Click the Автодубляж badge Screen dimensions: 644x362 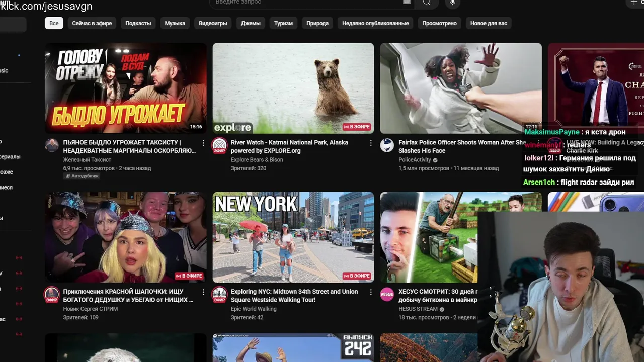pyautogui.click(x=82, y=176)
